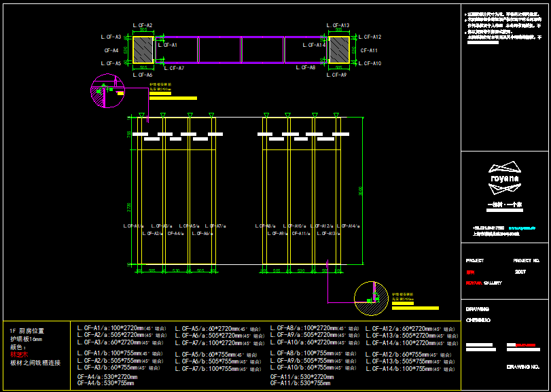Viewport: 551px width, 392px height.
Task: Click the DRAWING NO. label
Action: coord(524,367)
